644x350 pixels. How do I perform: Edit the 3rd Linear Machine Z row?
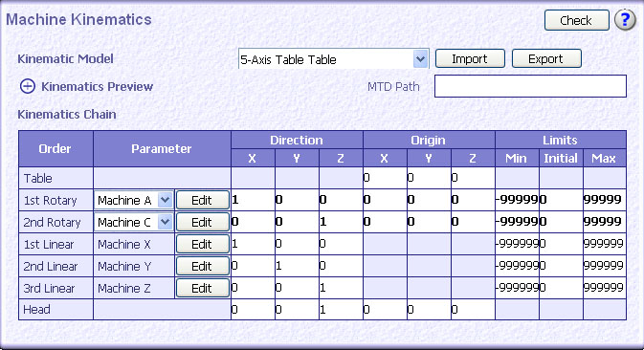click(x=203, y=288)
